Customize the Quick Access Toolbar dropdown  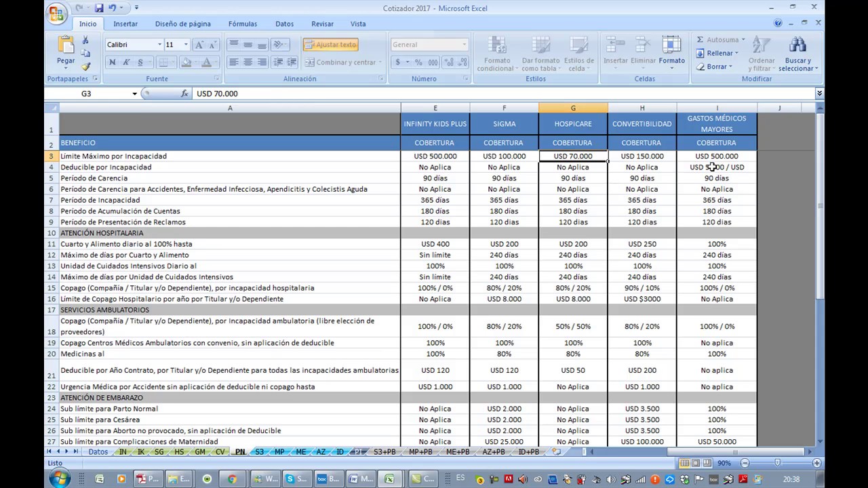(x=136, y=8)
